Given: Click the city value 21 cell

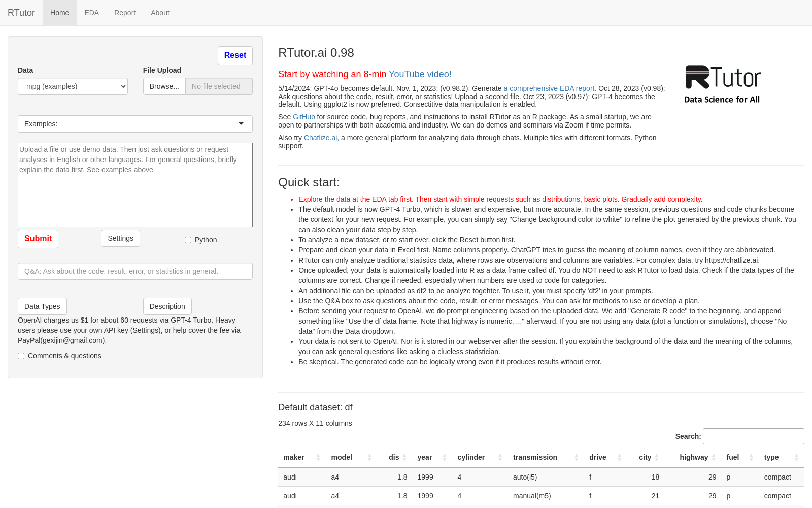Looking at the screenshot, I should pyautogui.click(x=646, y=496).
